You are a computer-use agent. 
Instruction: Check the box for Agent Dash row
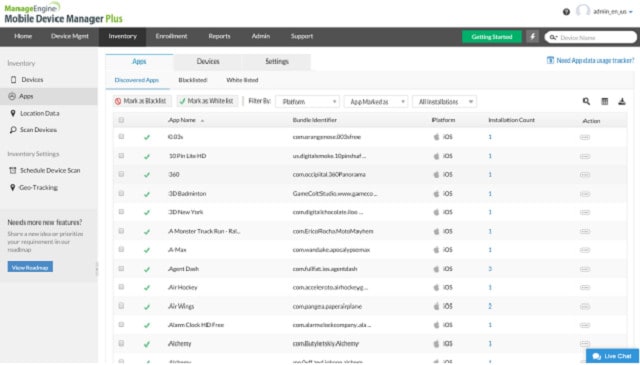point(121,268)
